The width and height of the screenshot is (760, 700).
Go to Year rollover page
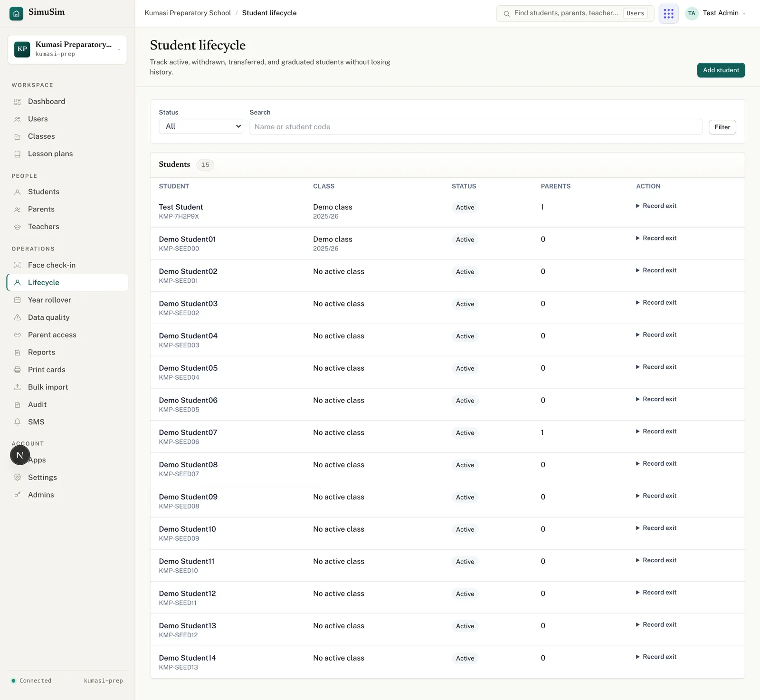[x=67, y=300]
